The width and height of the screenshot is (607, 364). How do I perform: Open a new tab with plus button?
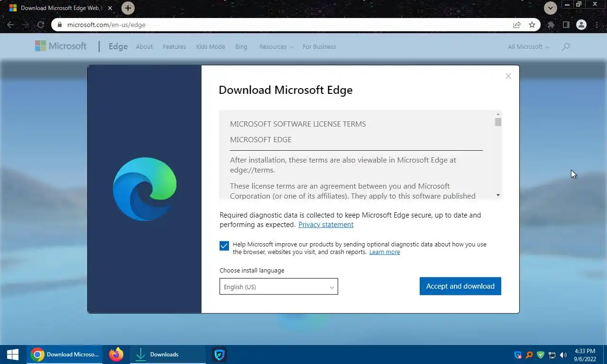(128, 8)
